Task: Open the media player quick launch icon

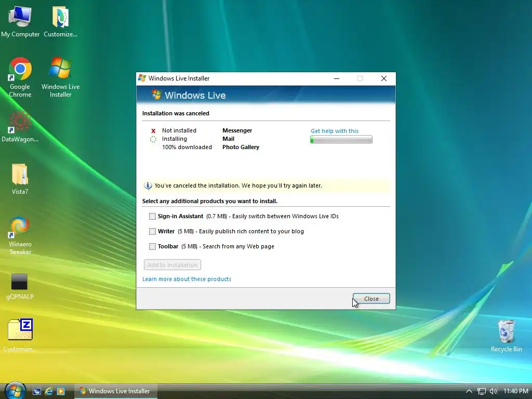Action: tap(61, 391)
